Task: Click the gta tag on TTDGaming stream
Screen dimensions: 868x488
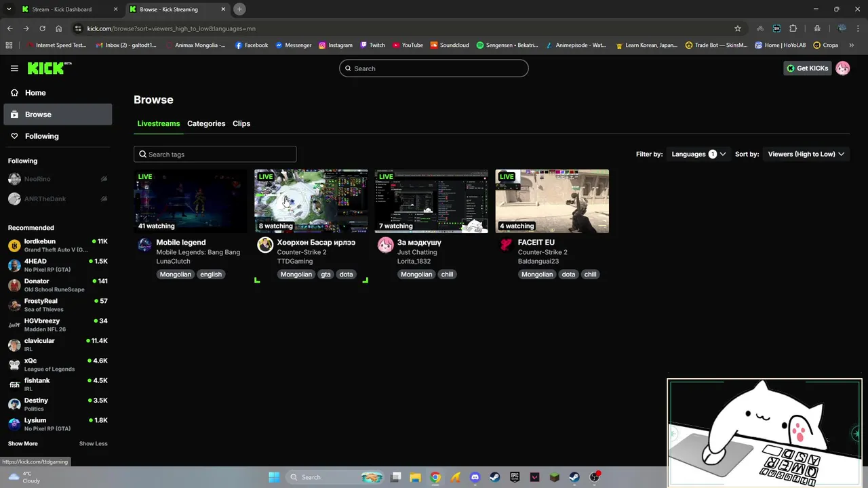Action: click(x=325, y=274)
